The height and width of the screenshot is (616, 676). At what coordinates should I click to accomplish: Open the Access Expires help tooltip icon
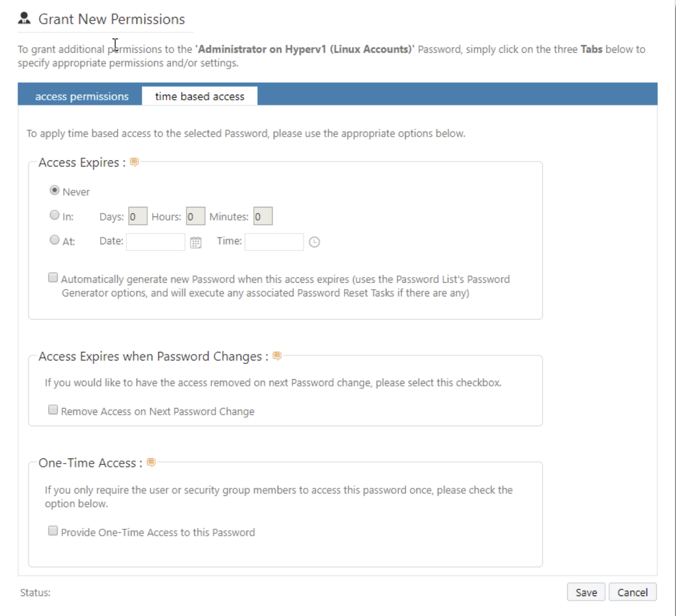coord(134,162)
